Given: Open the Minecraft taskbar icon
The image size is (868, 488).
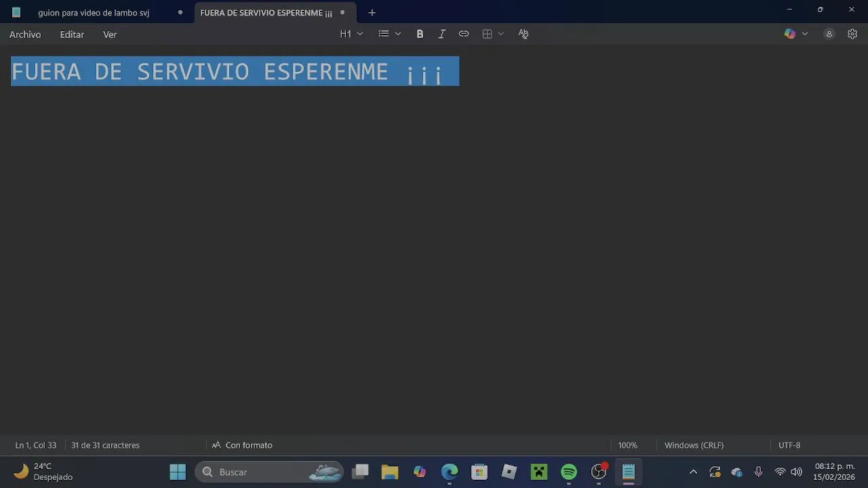Looking at the screenshot, I should click(x=539, y=472).
